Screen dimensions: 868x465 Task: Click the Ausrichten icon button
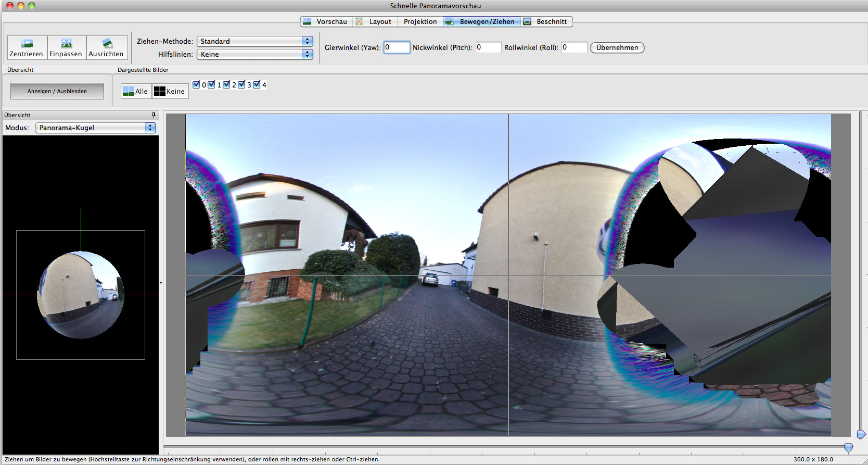pyautogui.click(x=107, y=47)
